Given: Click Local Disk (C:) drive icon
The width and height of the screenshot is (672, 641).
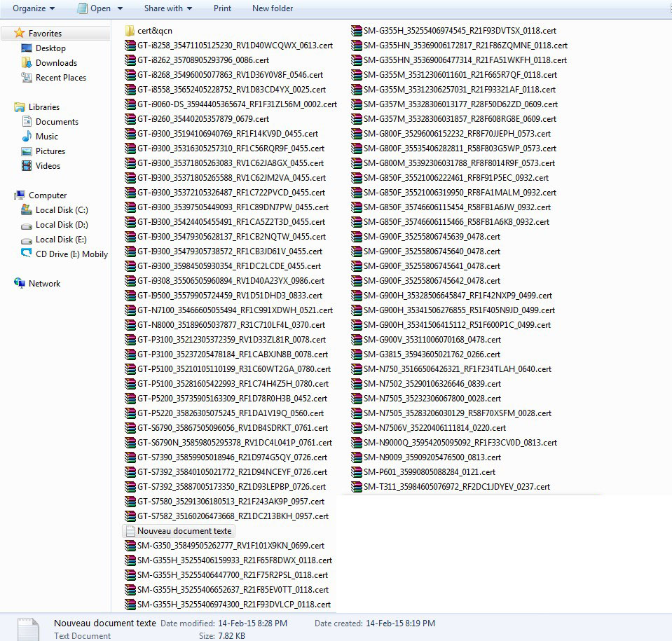Looking at the screenshot, I should pos(27,210).
